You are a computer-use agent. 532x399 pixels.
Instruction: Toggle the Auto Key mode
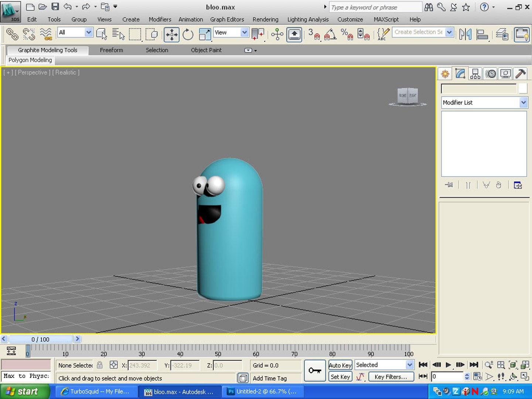[x=340, y=365]
